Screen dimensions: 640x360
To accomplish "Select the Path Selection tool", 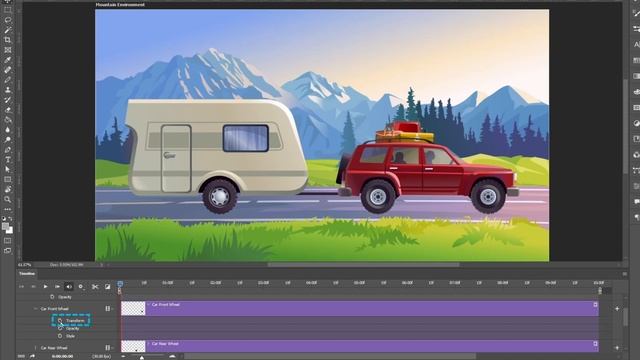I will pyautogui.click(x=7, y=169).
